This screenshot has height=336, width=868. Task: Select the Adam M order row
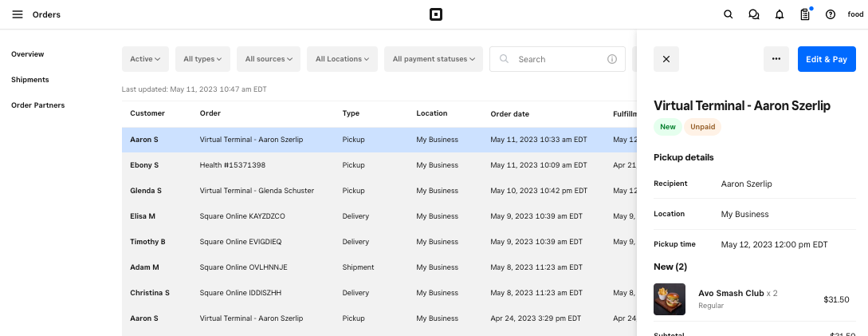click(x=379, y=267)
